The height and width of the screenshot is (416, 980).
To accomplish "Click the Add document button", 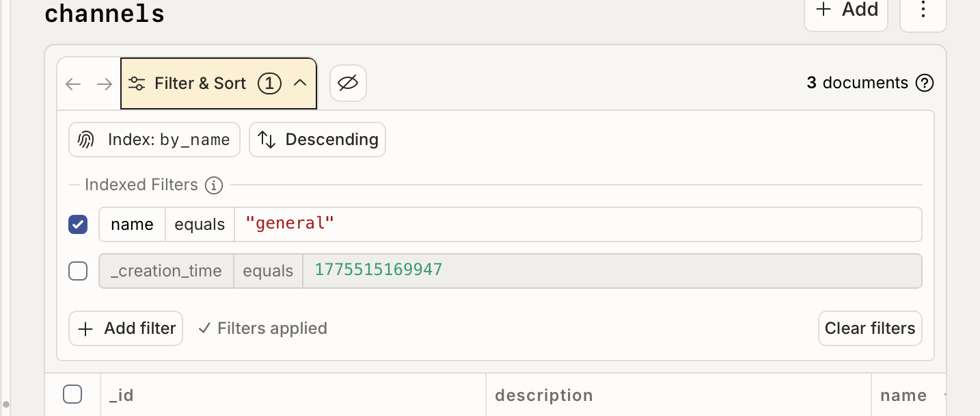I will pos(846,11).
